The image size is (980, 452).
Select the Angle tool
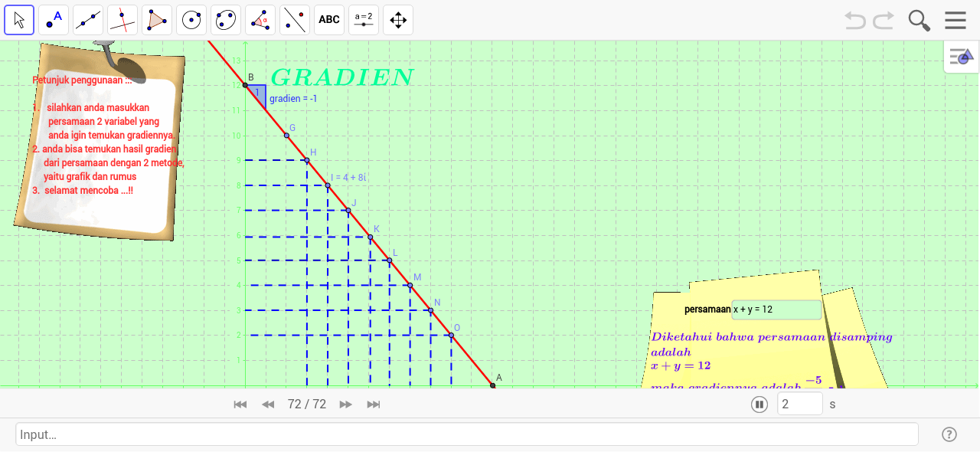click(x=260, y=20)
